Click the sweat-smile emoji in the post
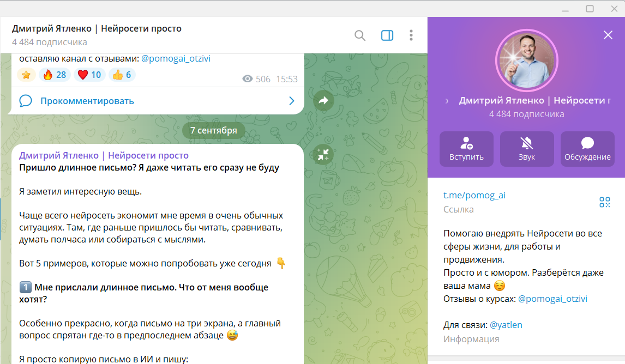625x364 pixels. tap(232, 335)
